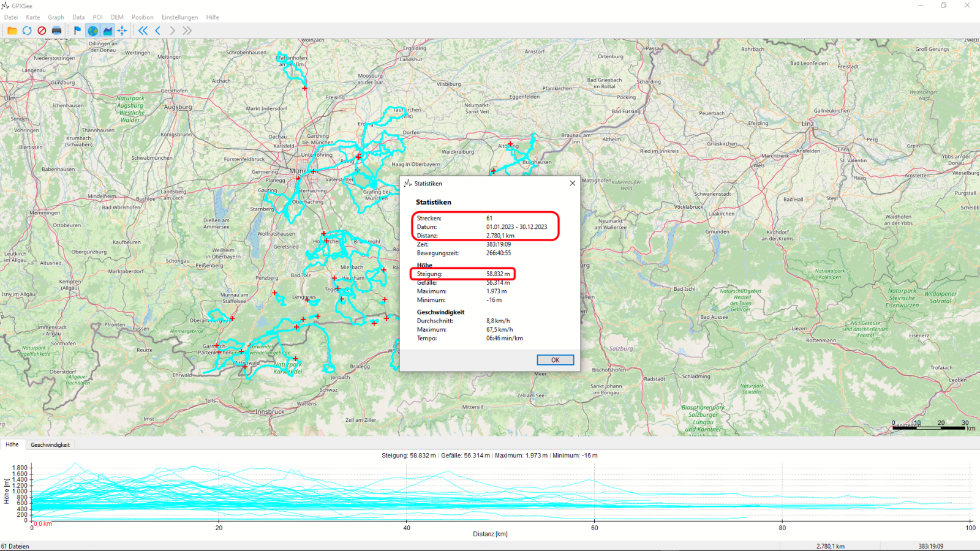Click the red 0,0 km graph marker

pyautogui.click(x=43, y=524)
